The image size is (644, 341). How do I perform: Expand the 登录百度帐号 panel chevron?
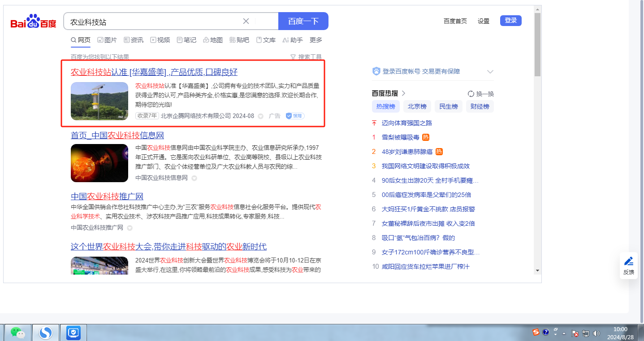490,72
